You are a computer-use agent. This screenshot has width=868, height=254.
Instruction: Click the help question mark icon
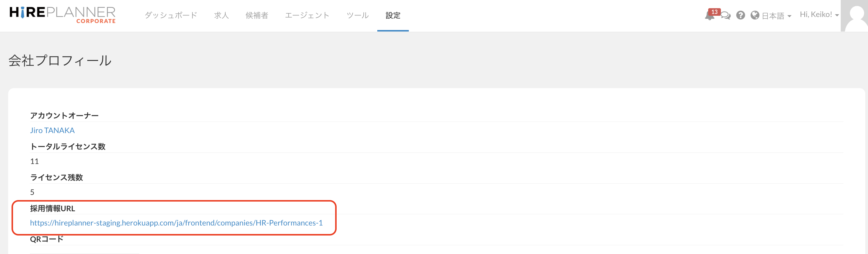(740, 15)
